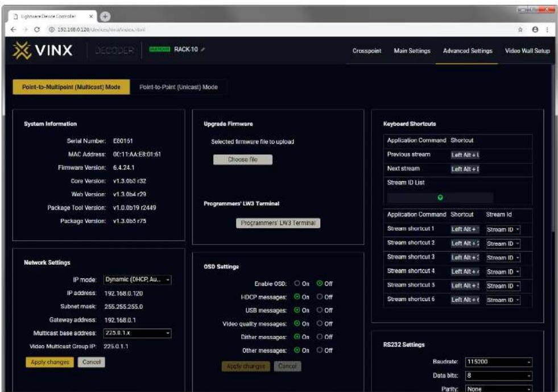
Task: Open Stream ID dropdown for Stream shortcut 5
Action: pyautogui.click(x=503, y=286)
